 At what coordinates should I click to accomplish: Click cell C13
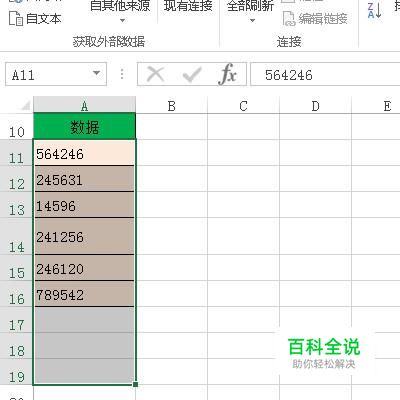[x=244, y=205]
